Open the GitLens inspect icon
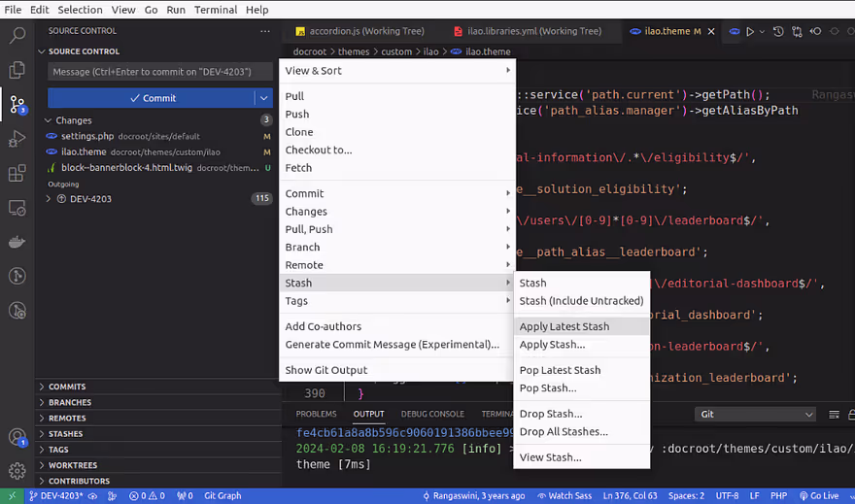This screenshot has width=855, height=504. [17, 311]
